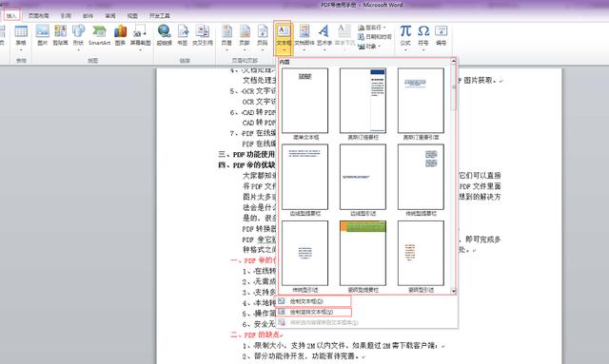Click the text box gallery scrollbar thumb

[453, 87]
